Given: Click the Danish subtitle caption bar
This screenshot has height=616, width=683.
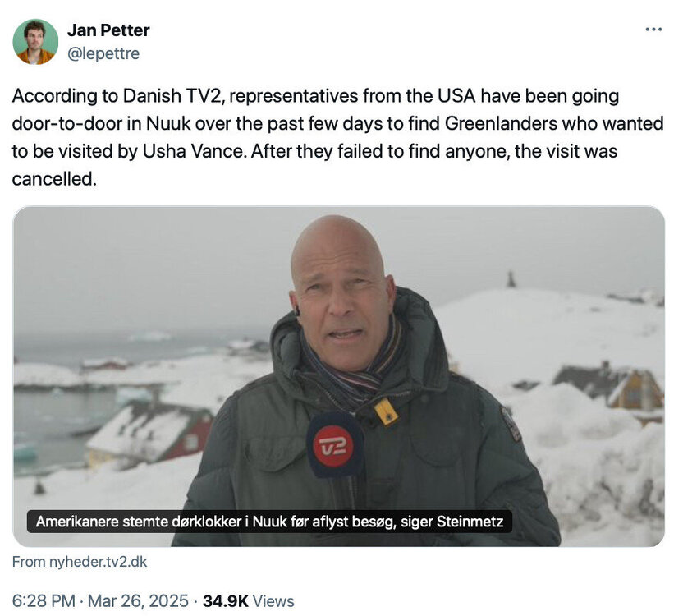Looking at the screenshot, I should point(269,521).
